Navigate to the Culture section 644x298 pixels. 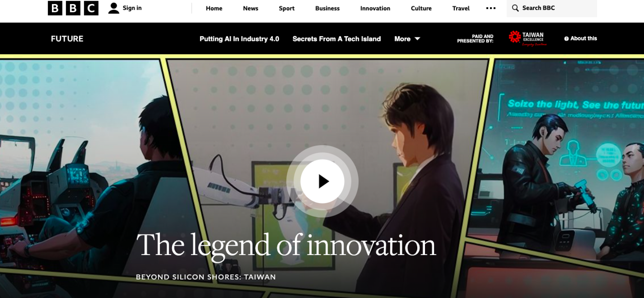[x=421, y=8]
